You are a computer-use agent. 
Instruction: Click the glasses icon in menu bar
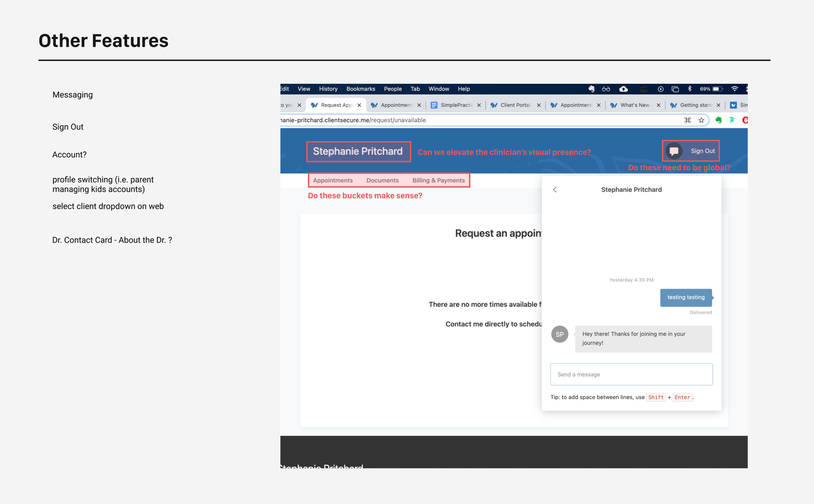[x=606, y=89]
